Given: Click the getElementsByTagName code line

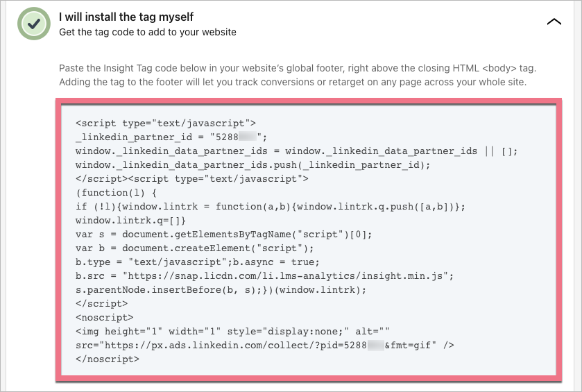Looking at the screenshot, I should 223,234.
